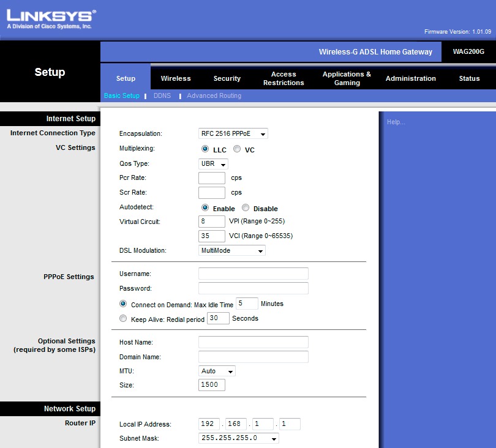Select VC multiplexing radio button
This screenshot has height=448, width=496.
click(x=236, y=149)
